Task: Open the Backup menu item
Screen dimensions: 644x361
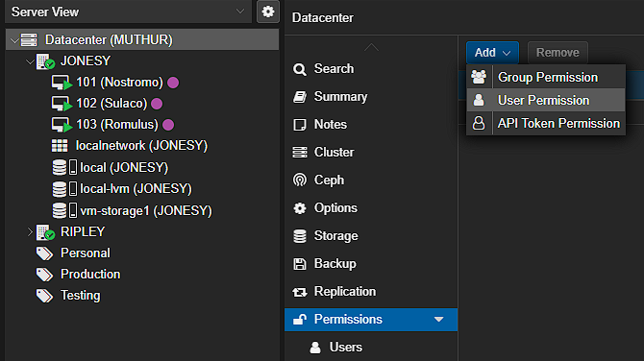Action: [371, 264]
